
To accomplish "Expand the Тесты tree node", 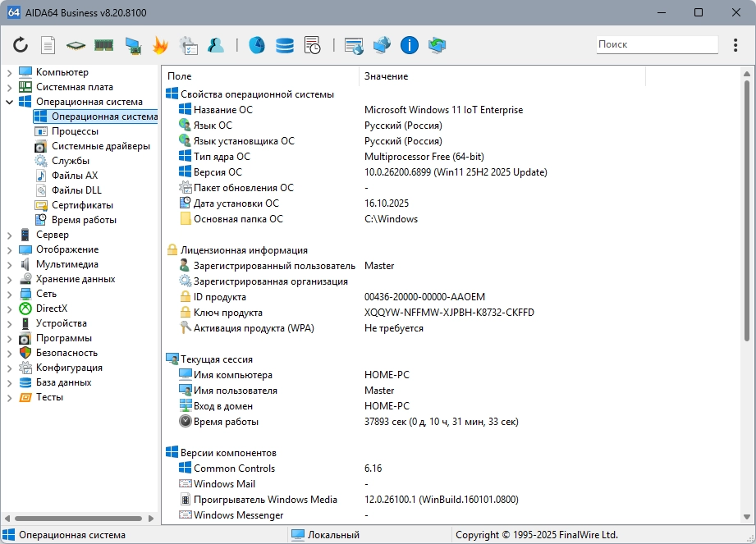I will click(9, 397).
